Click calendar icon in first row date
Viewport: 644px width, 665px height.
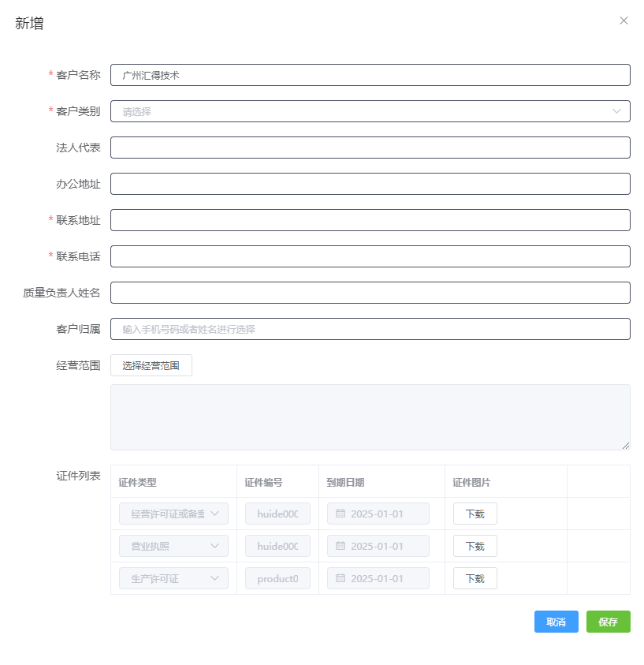(341, 514)
